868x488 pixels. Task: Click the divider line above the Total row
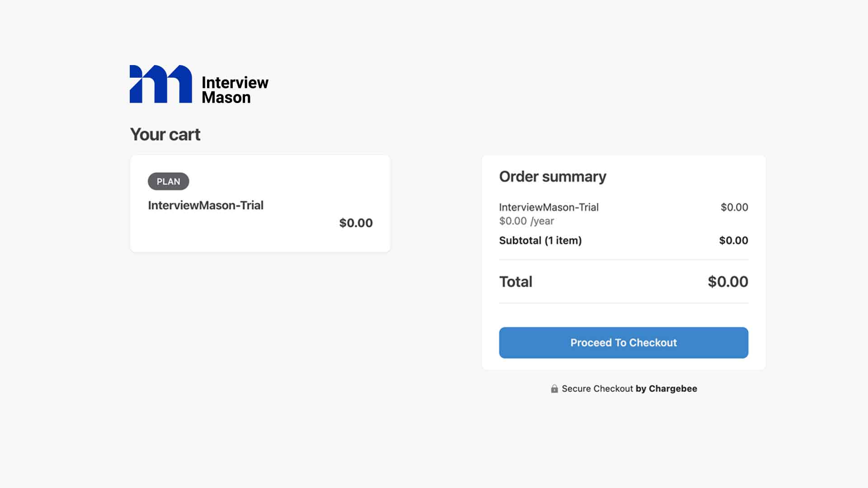[623, 260]
